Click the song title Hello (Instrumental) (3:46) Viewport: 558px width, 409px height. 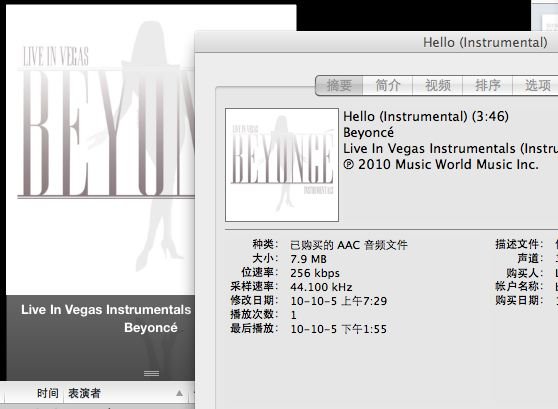pyautogui.click(x=426, y=116)
